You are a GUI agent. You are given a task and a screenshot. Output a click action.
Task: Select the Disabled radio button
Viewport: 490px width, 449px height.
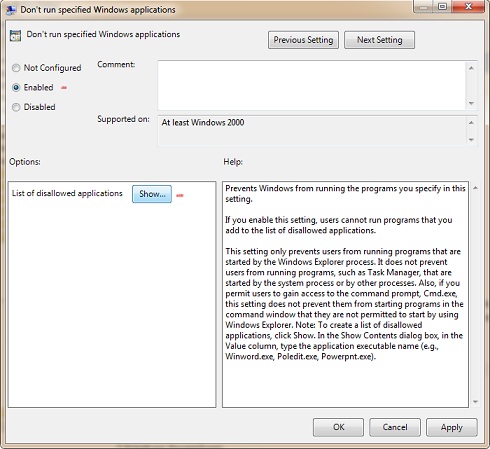[x=16, y=107]
